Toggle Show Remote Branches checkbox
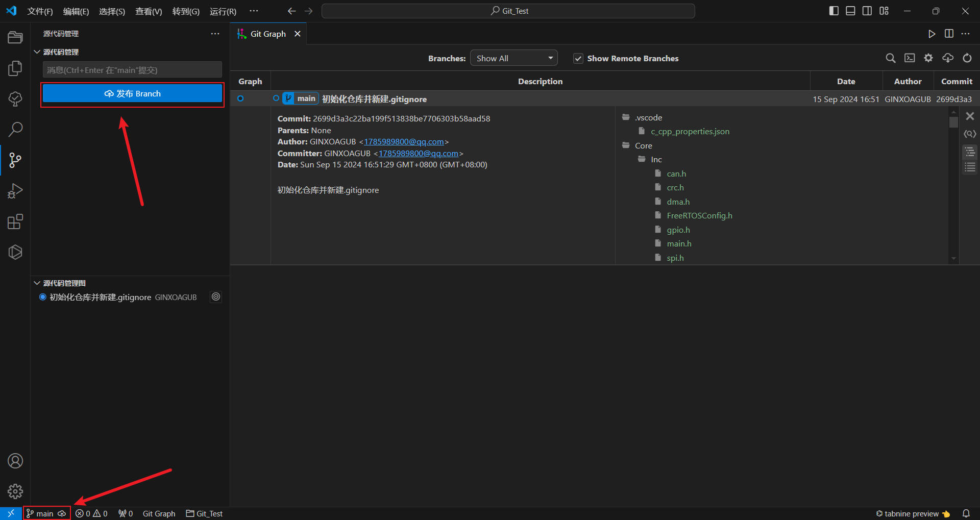 [x=578, y=59]
